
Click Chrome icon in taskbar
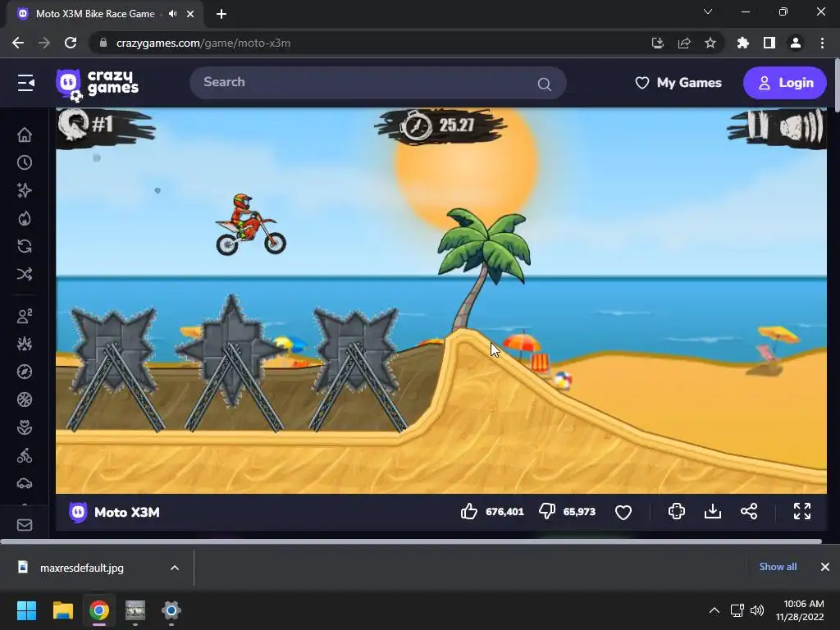pos(99,610)
